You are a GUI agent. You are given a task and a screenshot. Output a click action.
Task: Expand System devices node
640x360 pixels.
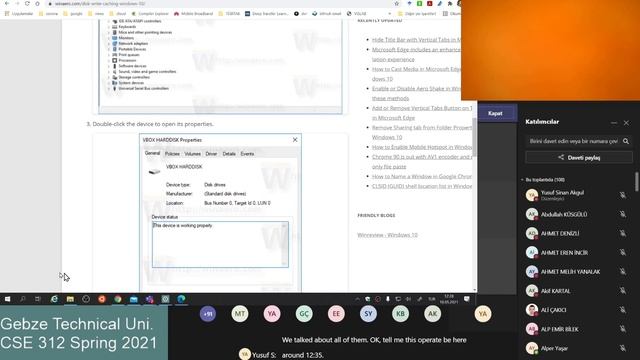(109, 83)
